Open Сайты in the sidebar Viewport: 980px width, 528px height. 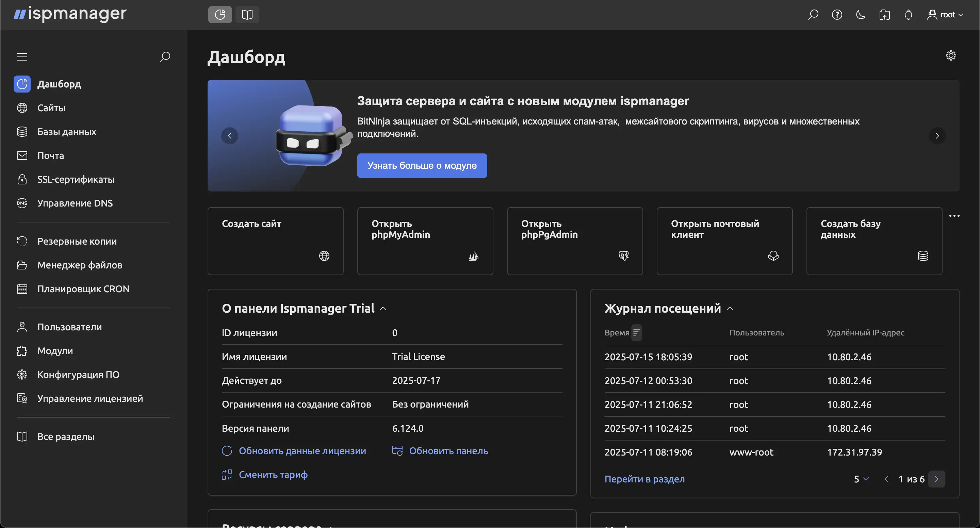[x=51, y=108]
